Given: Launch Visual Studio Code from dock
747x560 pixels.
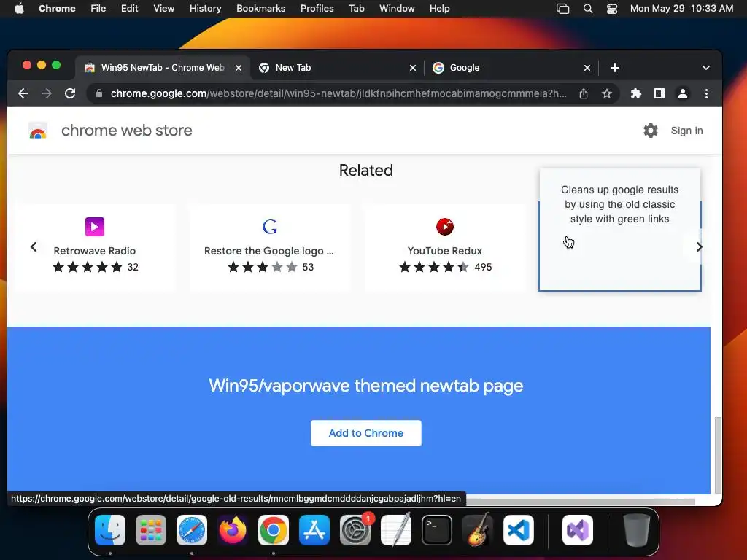Looking at the screenshot, I should pos(519,530).
